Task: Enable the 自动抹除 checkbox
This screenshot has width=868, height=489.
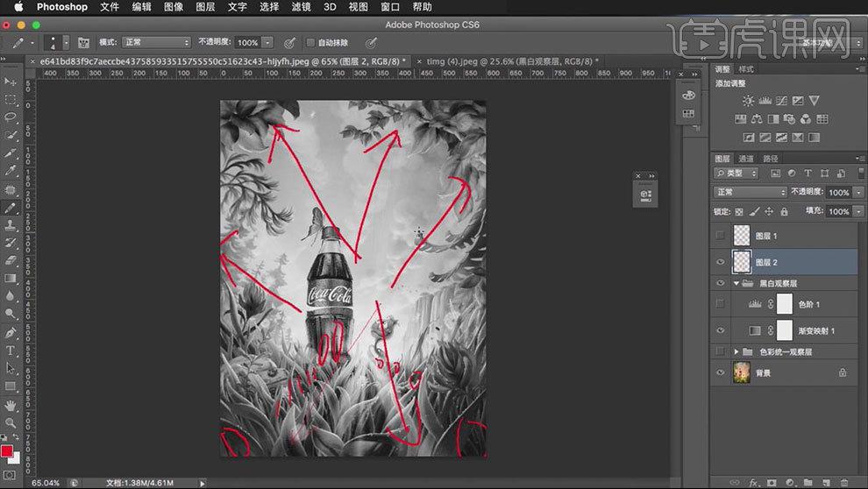Action: click(310, 43)
